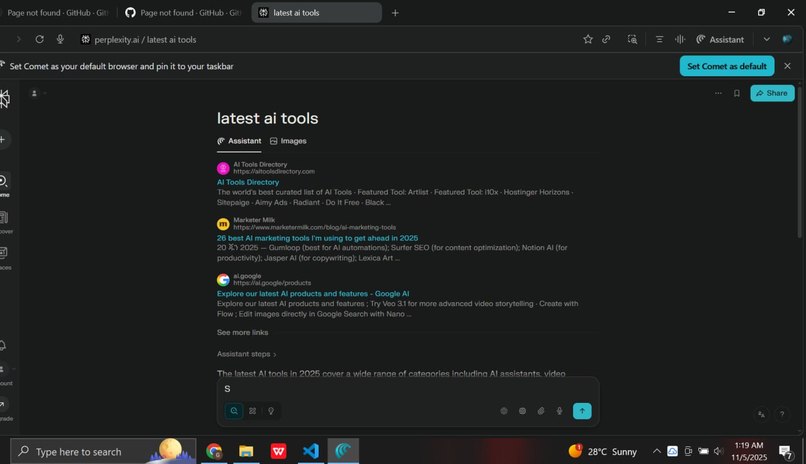Submit the follow-up with arrow button
806x464 pixels.
[582, 411]
